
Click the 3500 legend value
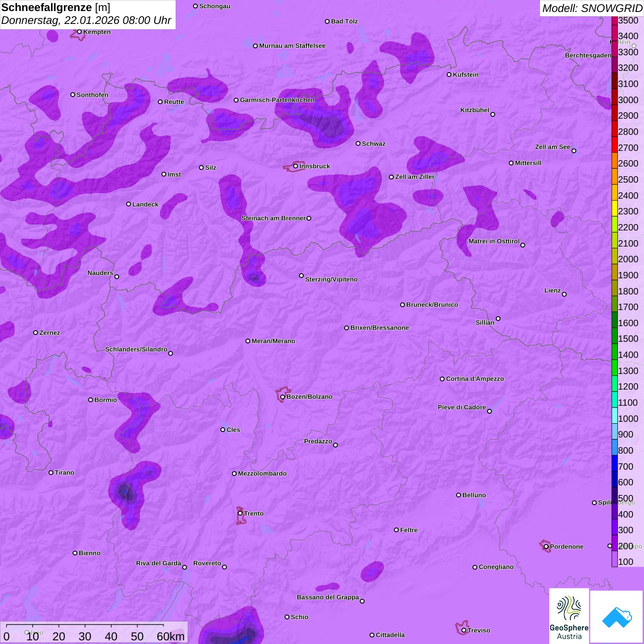[628, 20]
